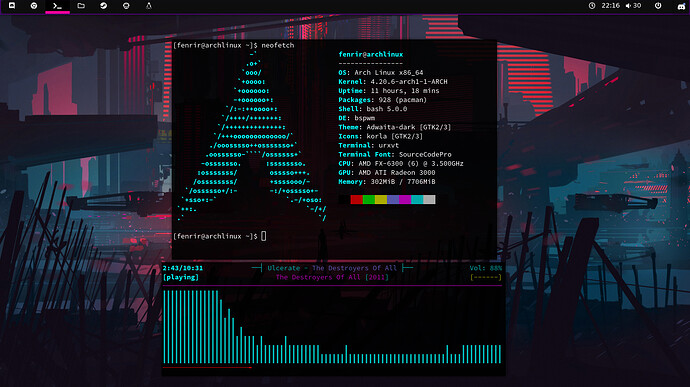Open the power menu icon
This screenshot has height=387, width=690.
[658, 6]
